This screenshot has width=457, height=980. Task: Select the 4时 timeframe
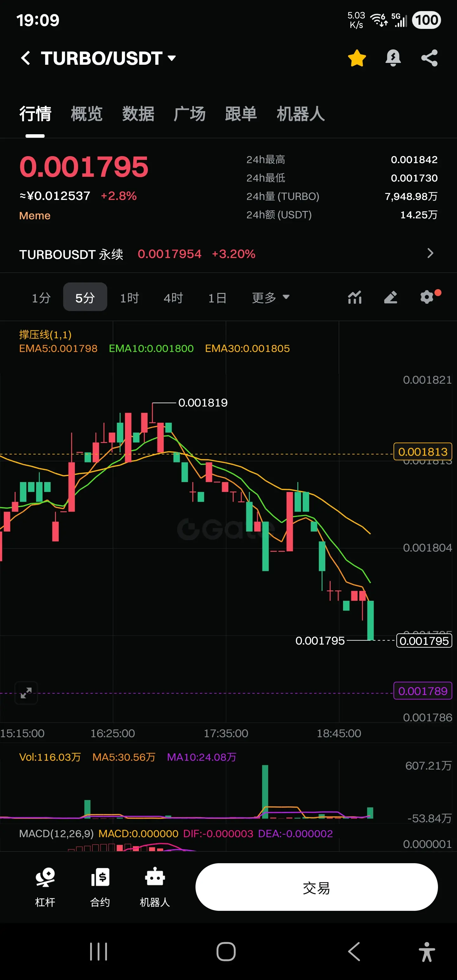pyautogui.click(x=173, y=297)
